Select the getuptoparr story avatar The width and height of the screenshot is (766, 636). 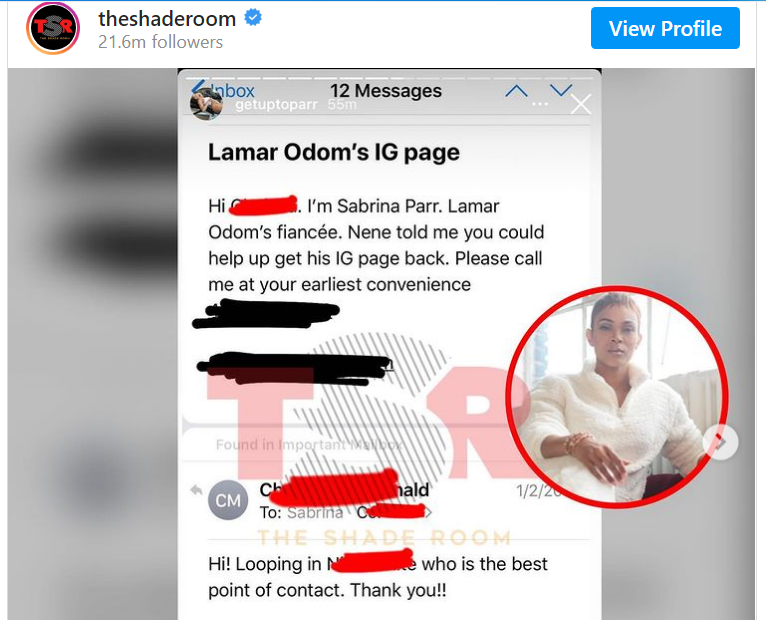click(x=206, y=104)
